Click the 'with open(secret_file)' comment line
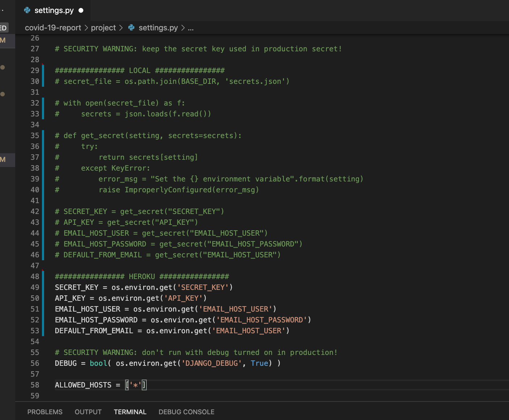The image size is (509, 420). coord(120,103)
